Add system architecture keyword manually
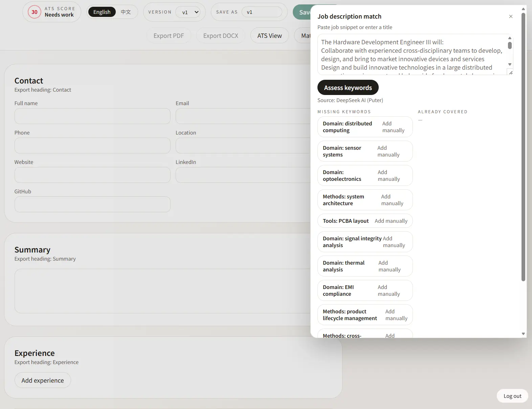The height and width of the screenshot is (409, 532). coord(392,200)
